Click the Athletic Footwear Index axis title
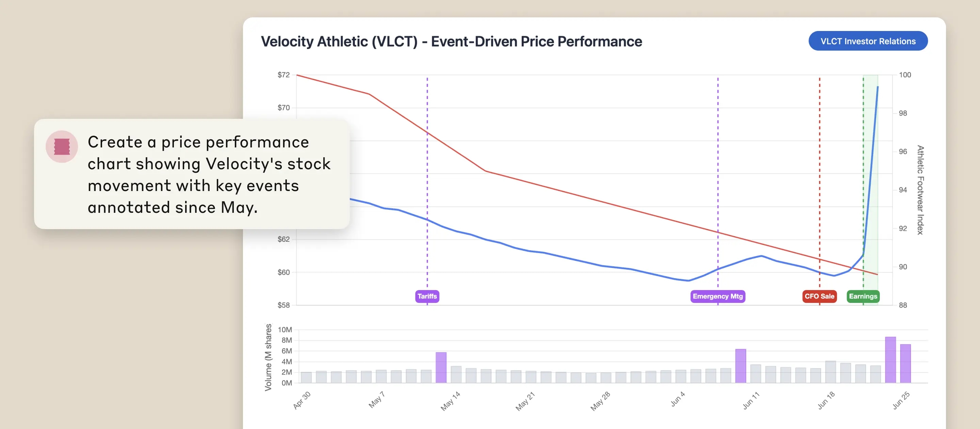The height and width of the screenshot is (429, 980). pos(920,190)
